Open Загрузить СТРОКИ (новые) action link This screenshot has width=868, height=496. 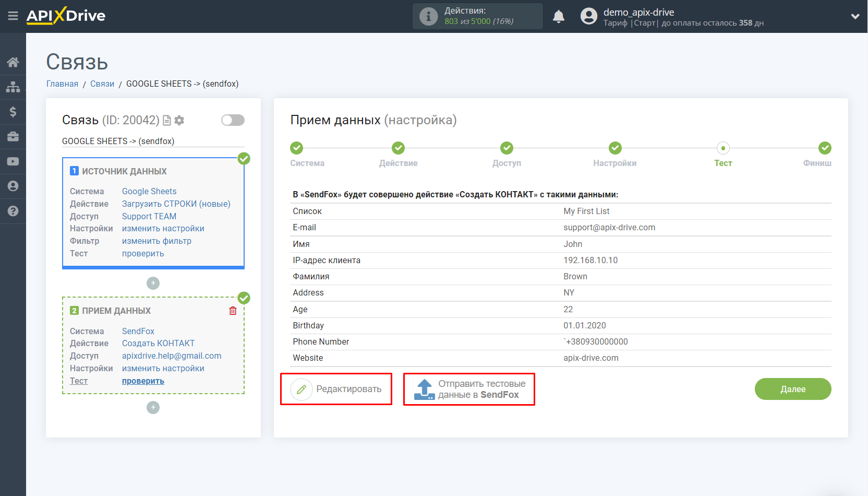point(176,204)
